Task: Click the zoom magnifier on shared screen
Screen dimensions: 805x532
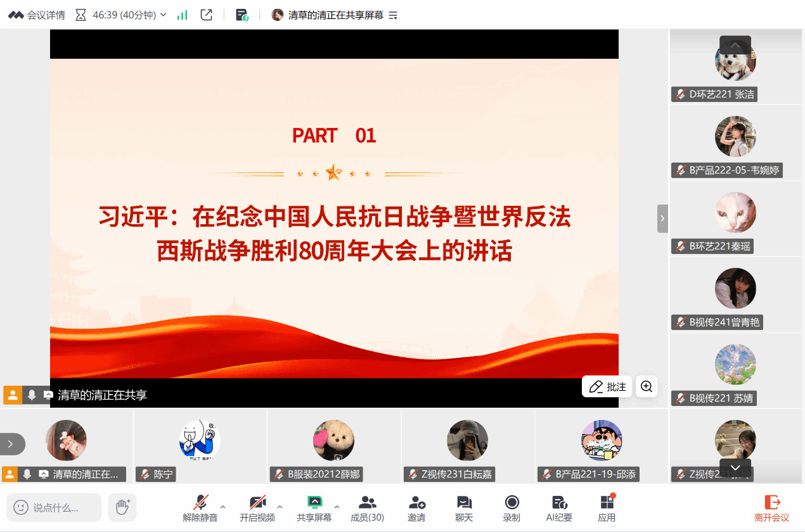Action: [x=647, y=386]
